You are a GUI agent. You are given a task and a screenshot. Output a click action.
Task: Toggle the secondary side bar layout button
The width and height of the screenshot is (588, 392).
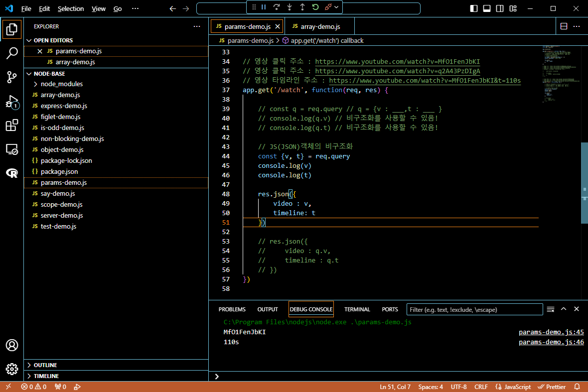click(500, 8)
